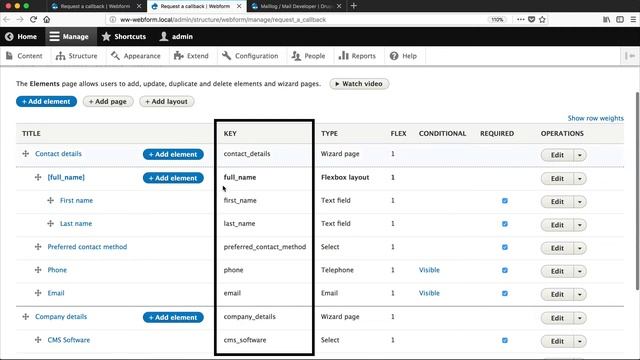The height and width of the screenshot is (360, 640).
Task: Open the Help admin menu
Action: coord(403,56)
